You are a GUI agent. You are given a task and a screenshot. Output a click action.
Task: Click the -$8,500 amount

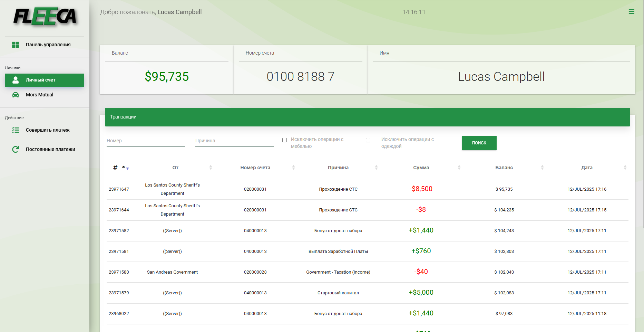click(421, 189)
